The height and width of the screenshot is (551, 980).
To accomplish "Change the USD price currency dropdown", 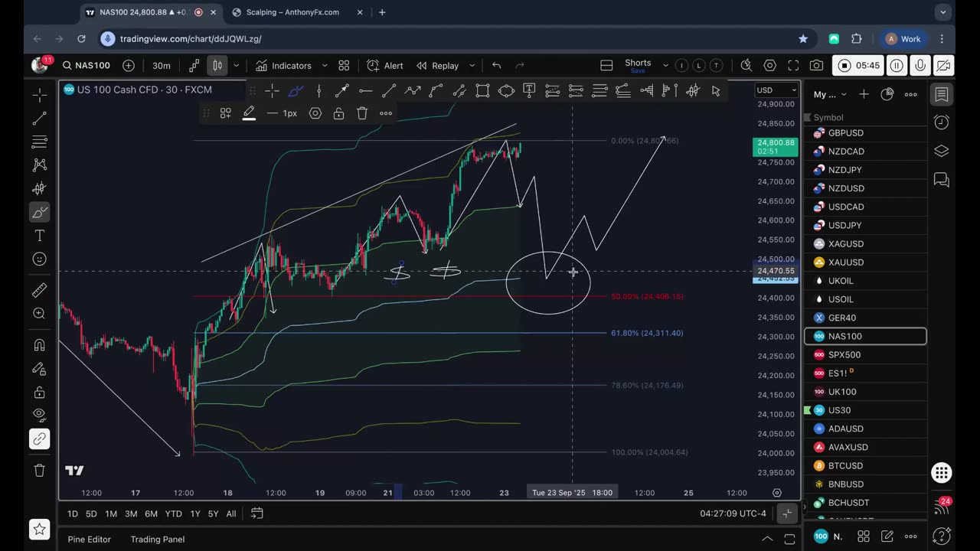I will (x=776, y=90).
